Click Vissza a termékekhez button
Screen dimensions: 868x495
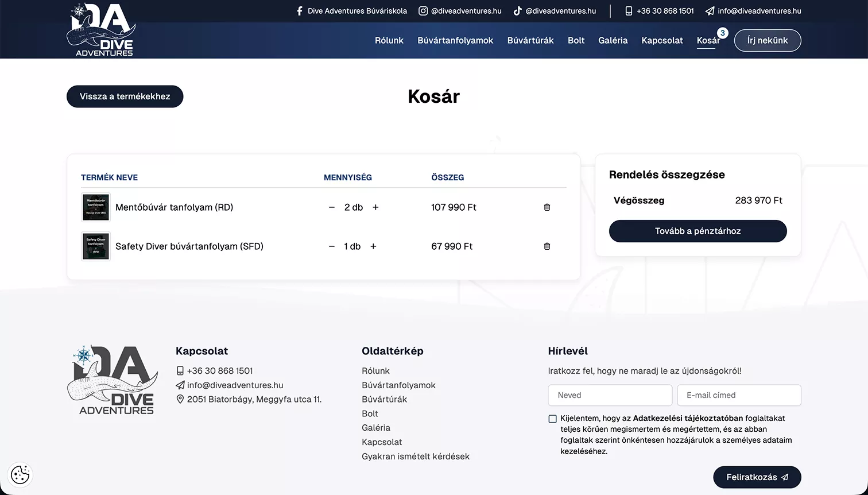pyautogui.click(x=125, y=96)
